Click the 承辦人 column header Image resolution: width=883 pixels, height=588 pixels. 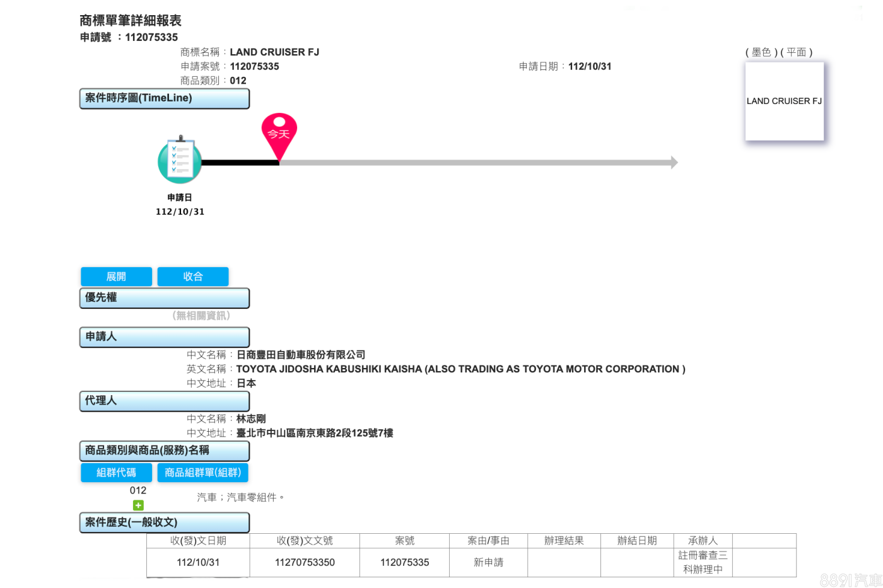(703, 541)
